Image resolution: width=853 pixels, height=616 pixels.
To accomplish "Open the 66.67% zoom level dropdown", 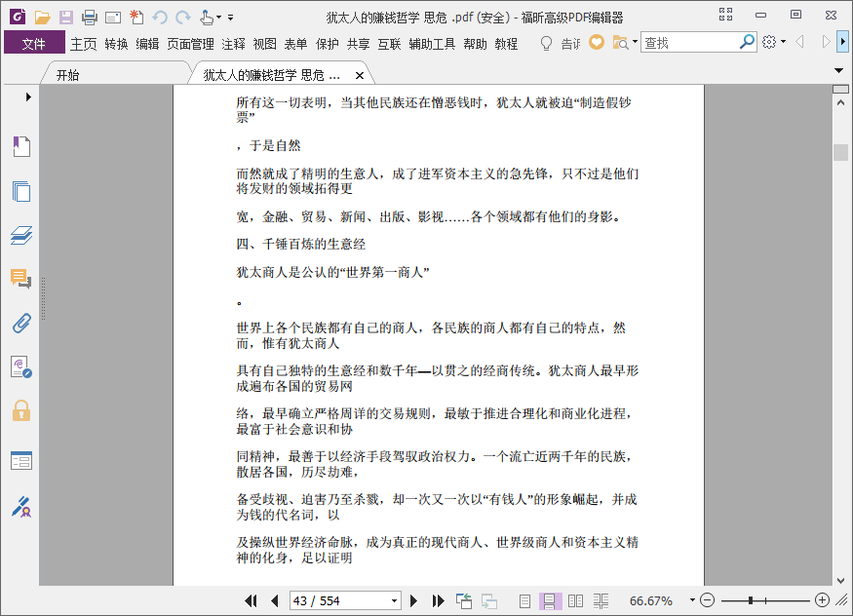I will tap(692, 600).
